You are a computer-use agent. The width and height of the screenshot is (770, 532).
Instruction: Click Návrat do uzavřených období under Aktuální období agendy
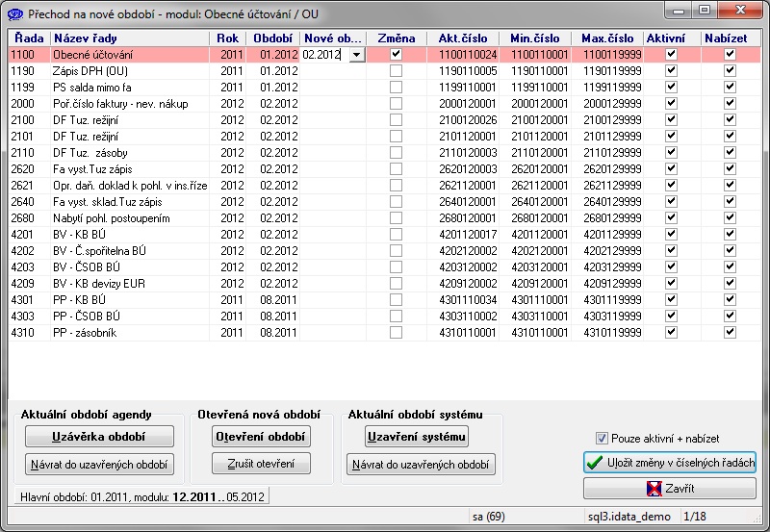click(x=99, y=465)
